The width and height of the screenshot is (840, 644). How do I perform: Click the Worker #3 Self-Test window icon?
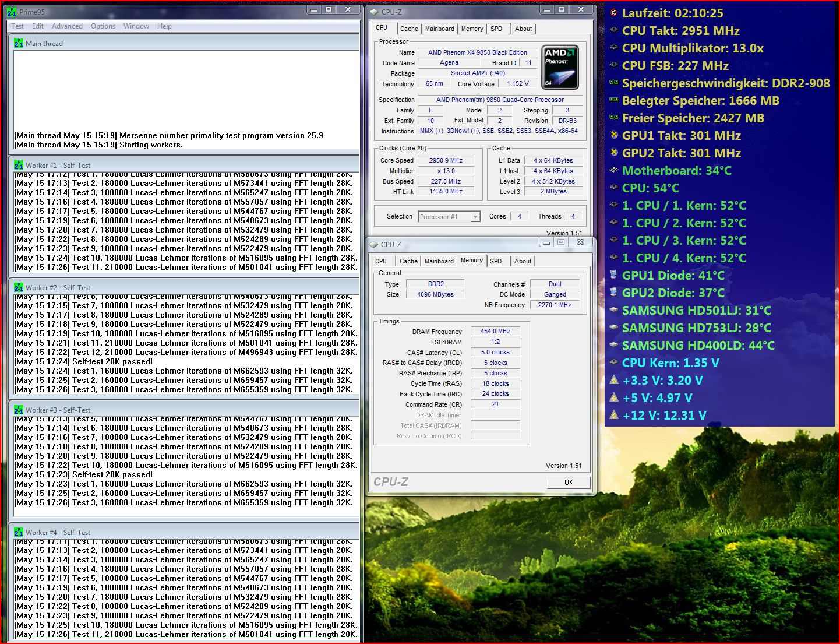pos(19,410)
